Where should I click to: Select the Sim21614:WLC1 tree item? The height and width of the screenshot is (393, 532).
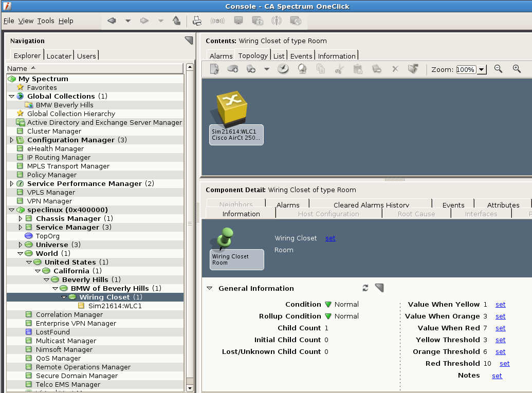point(115,306)
